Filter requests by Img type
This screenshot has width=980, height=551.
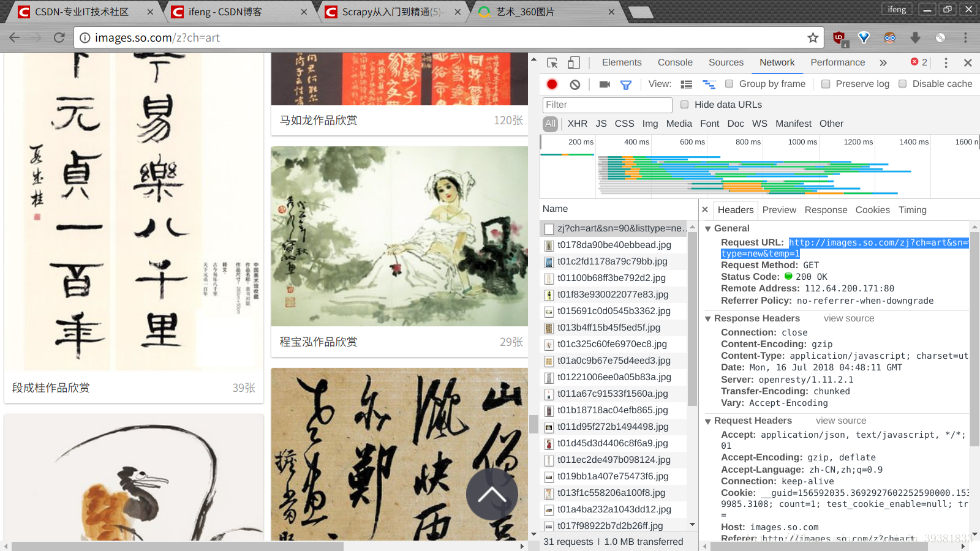(x=650, y=124)
